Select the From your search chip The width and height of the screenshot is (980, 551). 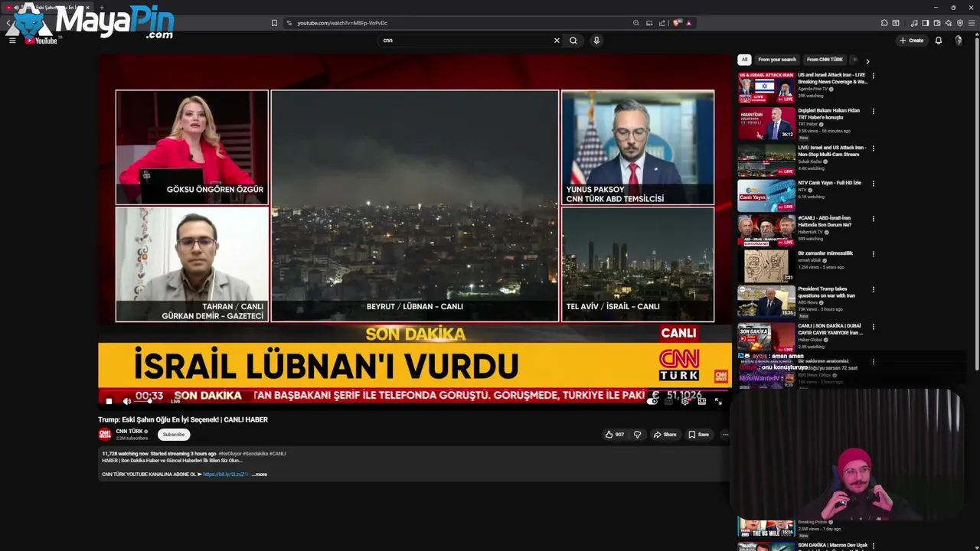pyautogui.click(x=777, y=60)
